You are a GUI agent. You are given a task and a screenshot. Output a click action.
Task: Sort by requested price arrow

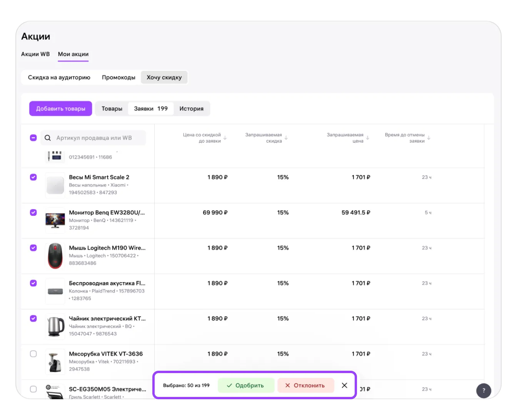click(368, 138)
